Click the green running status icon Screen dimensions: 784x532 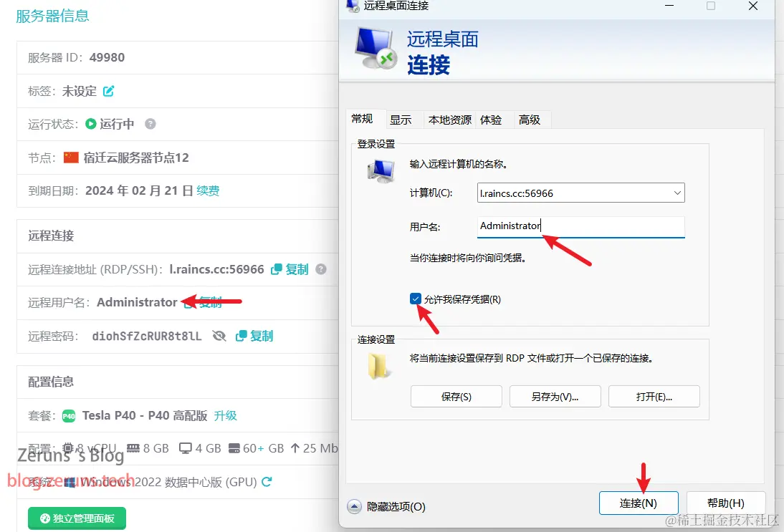pos(90,124)
